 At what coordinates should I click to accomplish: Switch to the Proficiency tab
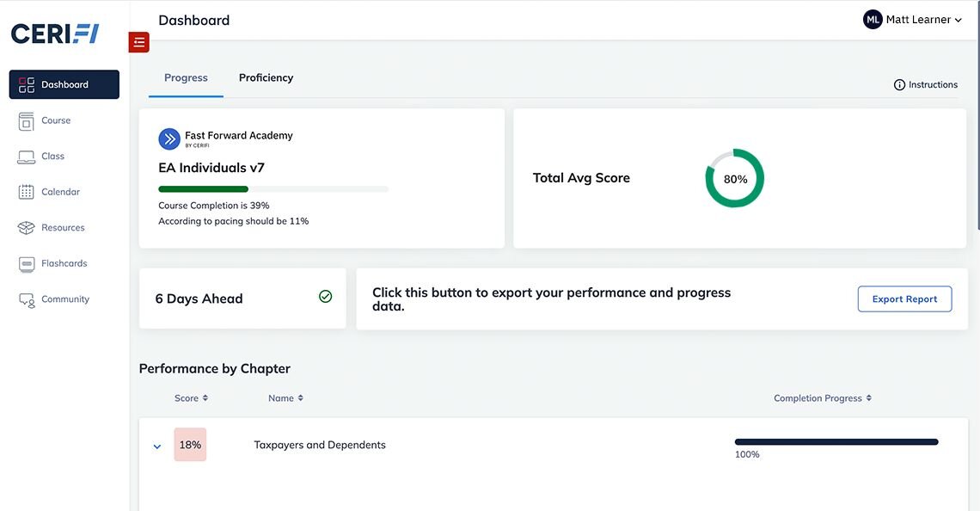266,78
